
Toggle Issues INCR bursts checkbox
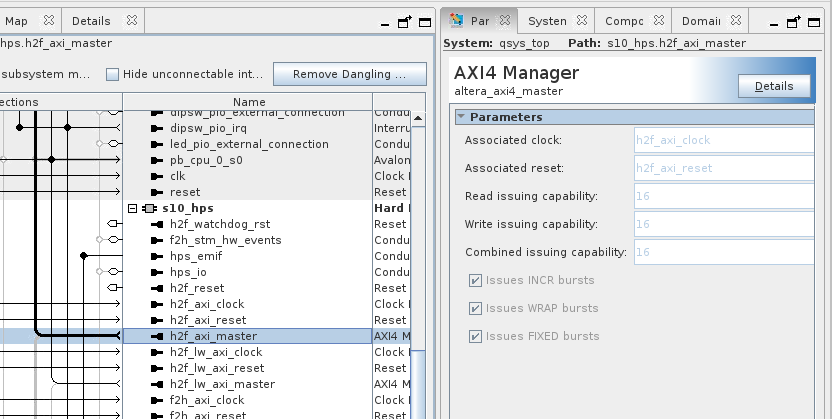475,280
